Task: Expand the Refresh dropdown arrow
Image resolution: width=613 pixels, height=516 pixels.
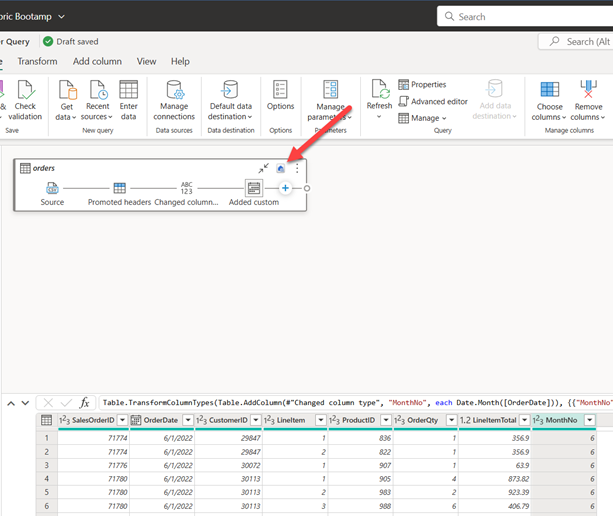Action: [x=379, y=116]
